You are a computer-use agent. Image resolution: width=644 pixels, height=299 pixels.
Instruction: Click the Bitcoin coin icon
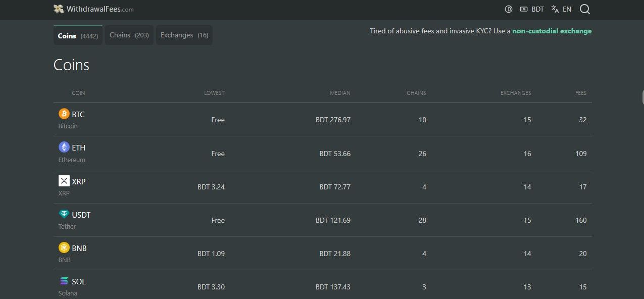pos(64,114)
